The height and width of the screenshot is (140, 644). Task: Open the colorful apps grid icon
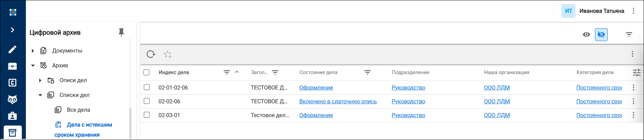point(13,12)
